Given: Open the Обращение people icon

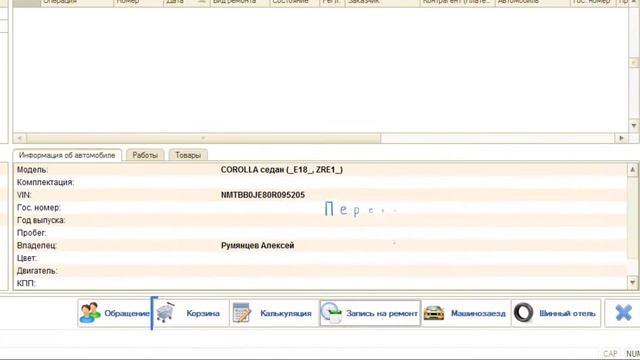Looking at the screenshot, I should (90, 313).
